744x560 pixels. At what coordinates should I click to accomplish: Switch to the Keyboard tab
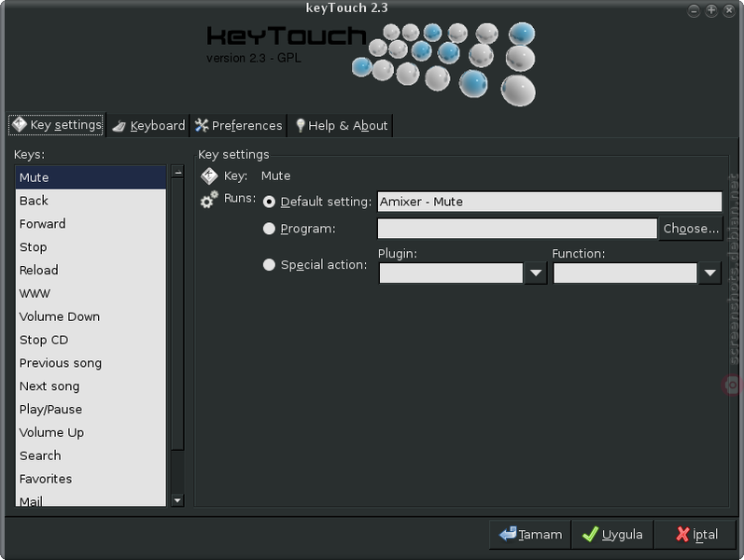click(148, 125)
